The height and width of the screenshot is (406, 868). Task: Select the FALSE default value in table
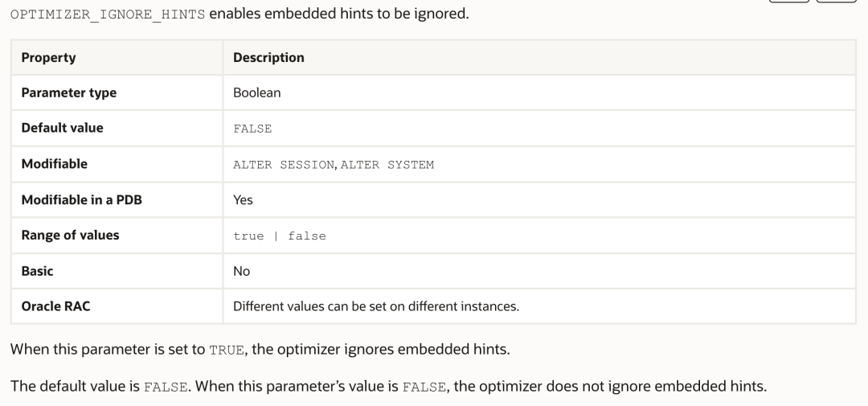252,129
